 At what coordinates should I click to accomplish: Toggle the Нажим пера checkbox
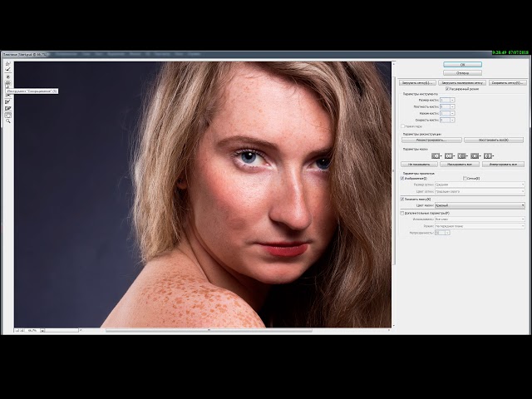[402, 126]
